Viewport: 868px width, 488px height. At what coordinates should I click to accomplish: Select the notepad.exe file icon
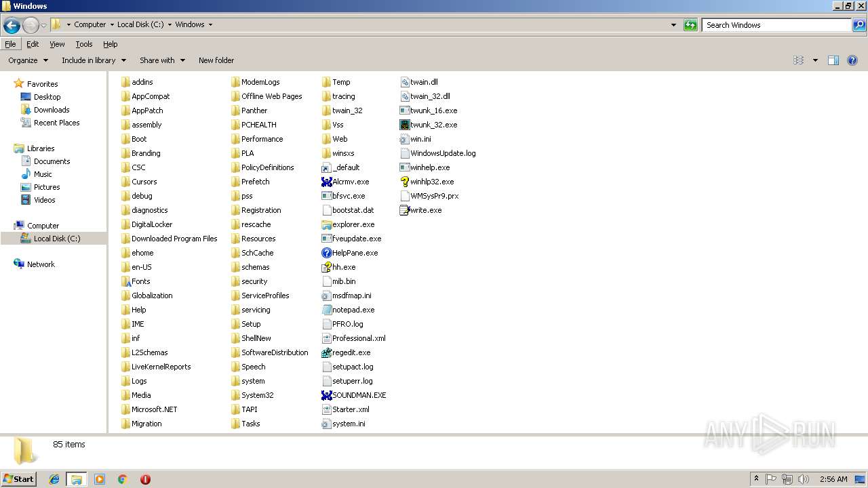[x=326, y=310]
